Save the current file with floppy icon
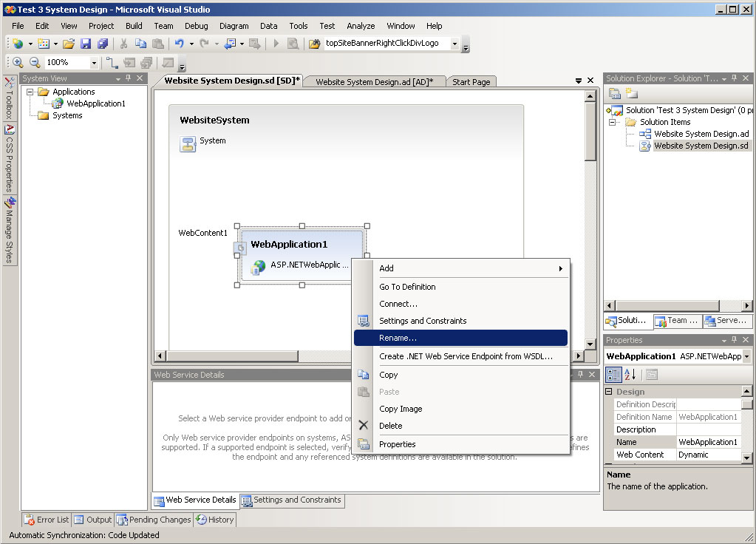756x544 pixels. click(x=86, y=44)
